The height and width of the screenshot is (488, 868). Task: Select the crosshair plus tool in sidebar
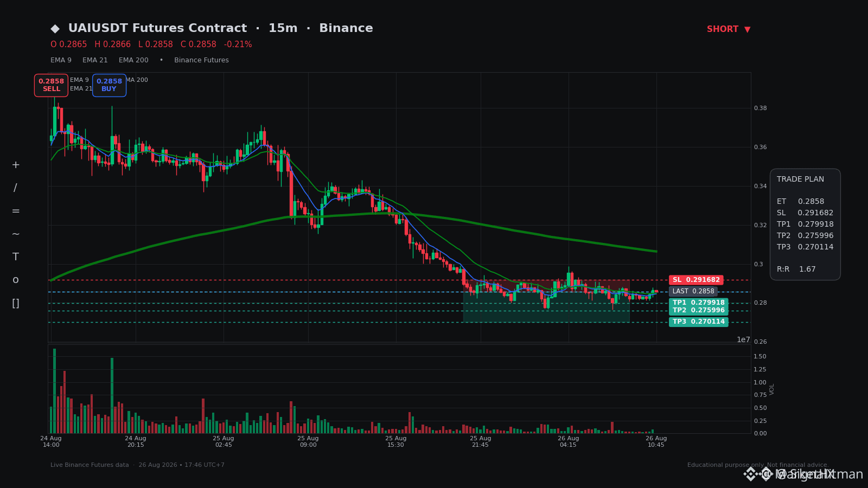[x=16, y=165]
